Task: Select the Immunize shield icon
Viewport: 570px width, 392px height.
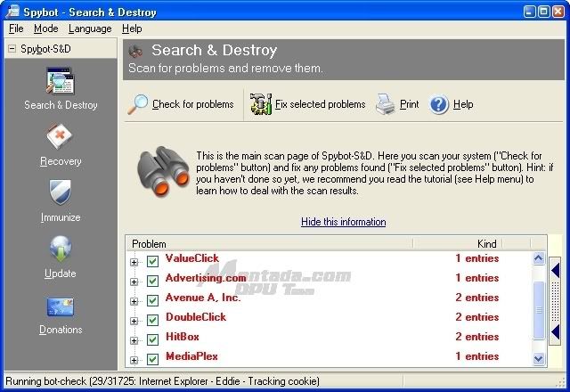Action: (x=61, y=192)
